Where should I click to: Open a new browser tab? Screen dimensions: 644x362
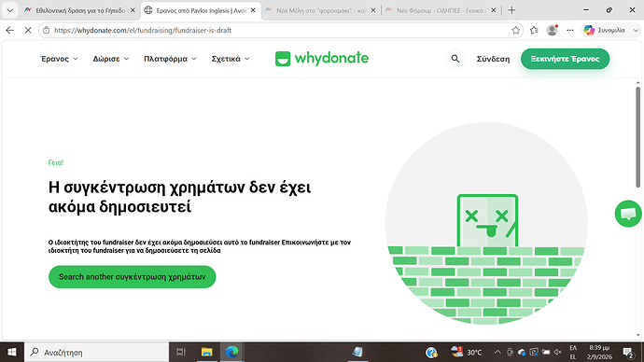[x=511, y=10]
